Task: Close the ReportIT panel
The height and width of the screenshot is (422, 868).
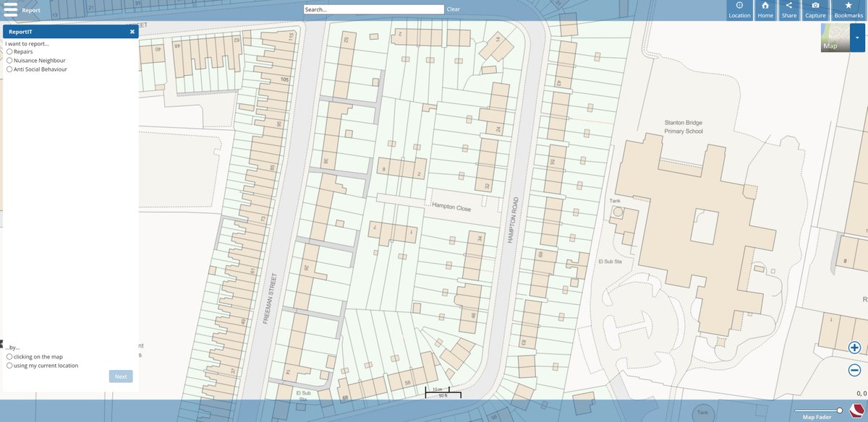Action: click(132, 31)
